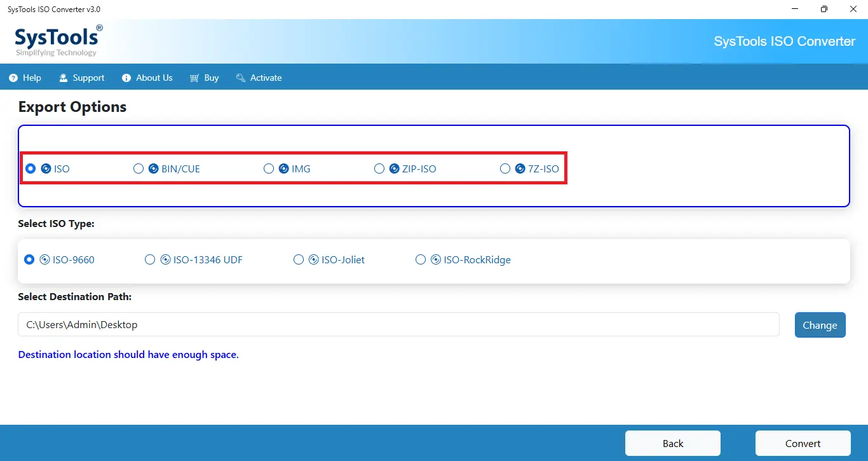Select the ISO-9660 type

pyautogui.click(x=29, y=259)
